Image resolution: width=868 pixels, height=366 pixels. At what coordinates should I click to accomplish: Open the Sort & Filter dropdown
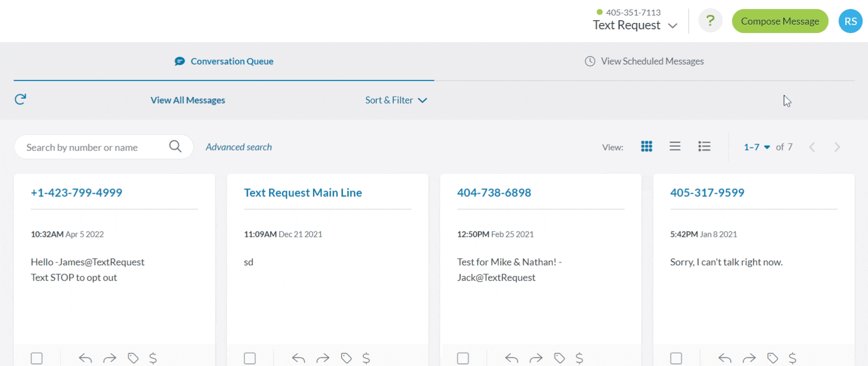click(396, 100)
